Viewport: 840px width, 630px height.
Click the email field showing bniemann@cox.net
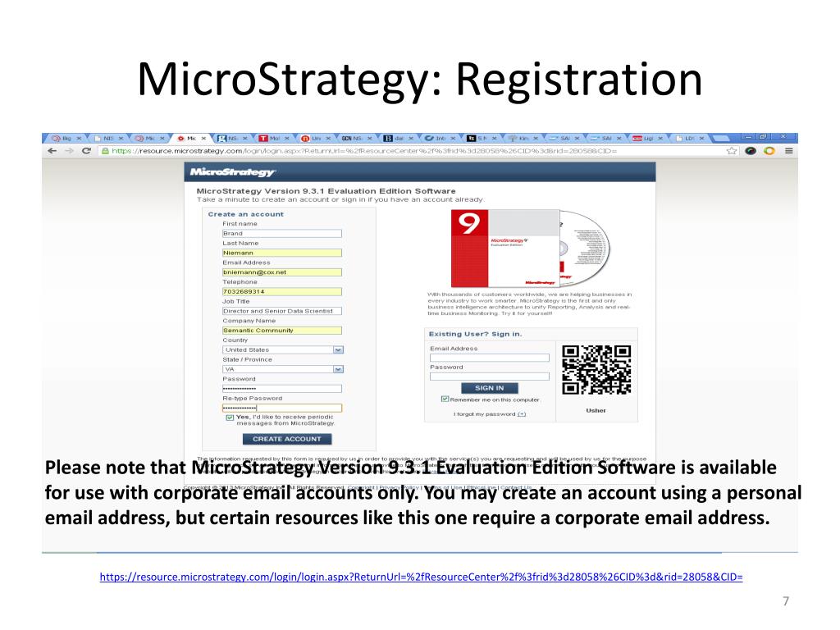282,272
